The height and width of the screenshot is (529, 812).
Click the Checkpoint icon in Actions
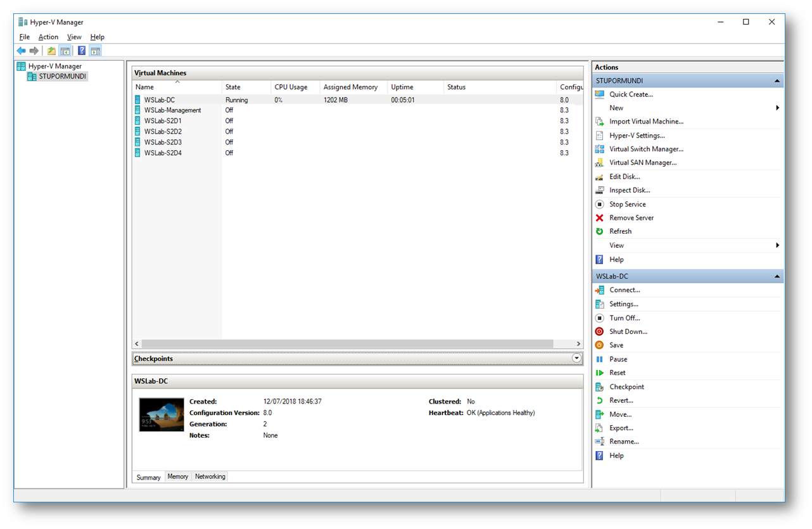[600, 387]
